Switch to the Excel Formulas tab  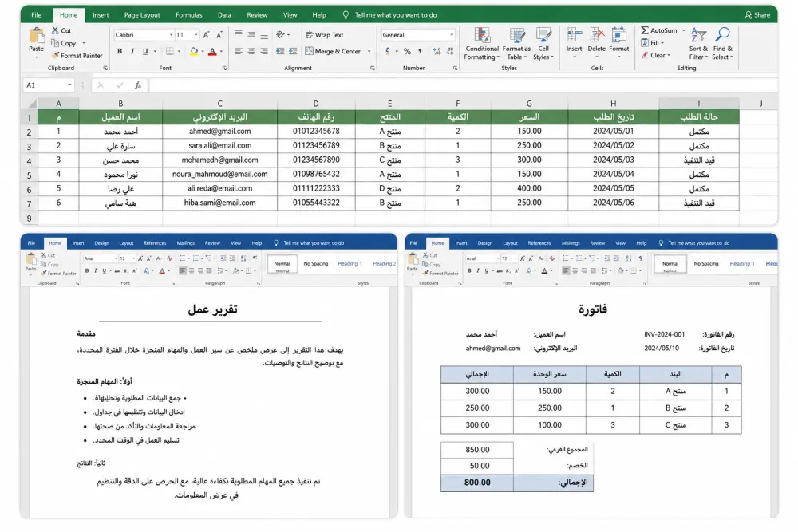pos(189,14)
